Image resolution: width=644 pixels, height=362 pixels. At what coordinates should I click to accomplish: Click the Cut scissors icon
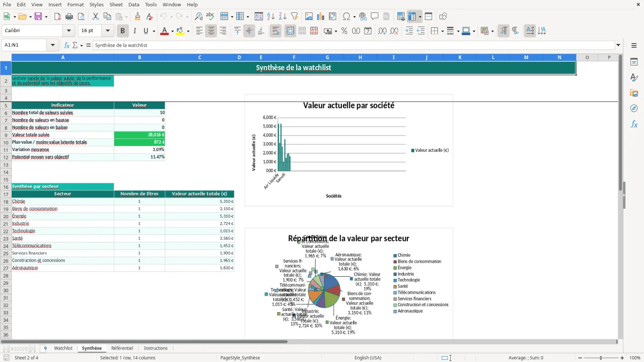click(96, 17)
